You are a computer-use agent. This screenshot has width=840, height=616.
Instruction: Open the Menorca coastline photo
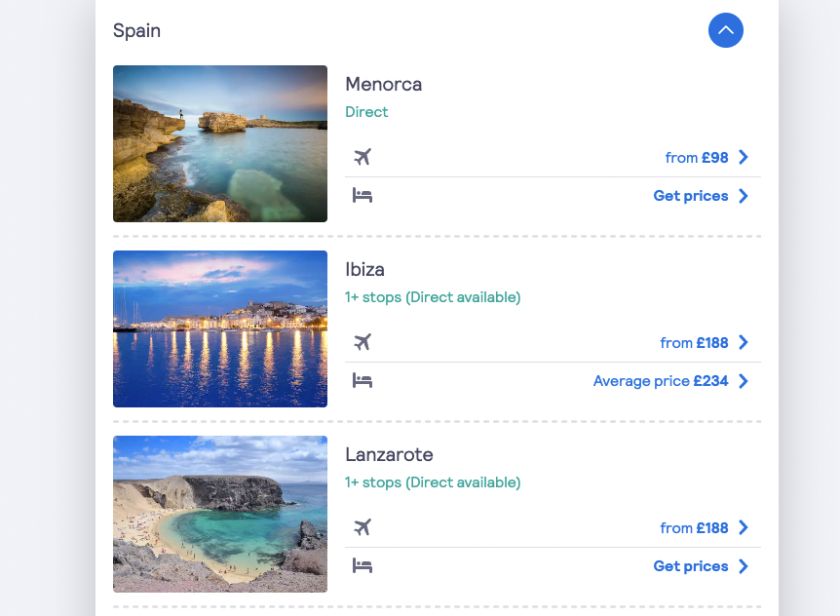point(220,143)
